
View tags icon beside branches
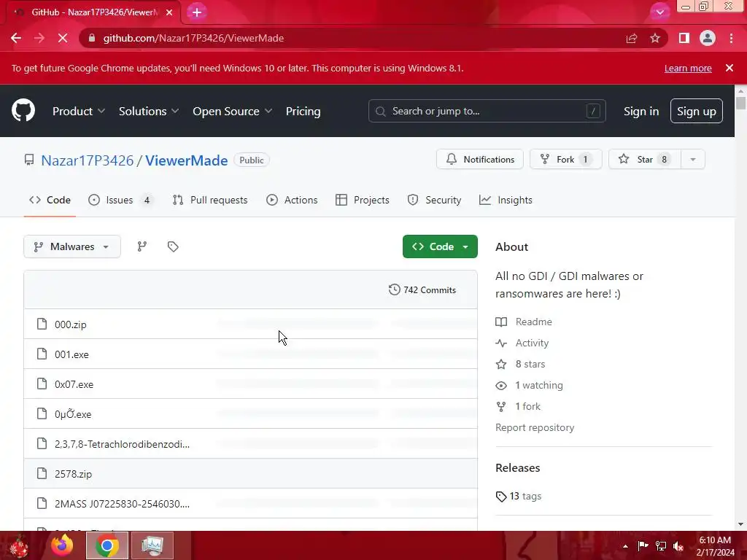tap(173, 246)
